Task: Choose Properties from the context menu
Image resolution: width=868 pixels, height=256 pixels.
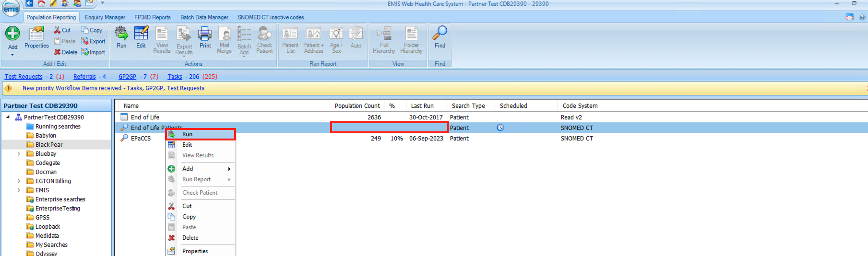Action: (201, 251)
